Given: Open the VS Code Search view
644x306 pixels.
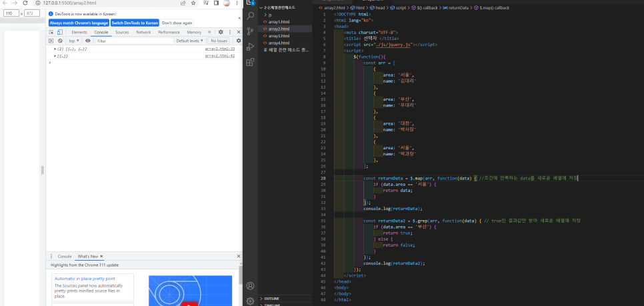Looking at the screenshot, I should point(250,17).
